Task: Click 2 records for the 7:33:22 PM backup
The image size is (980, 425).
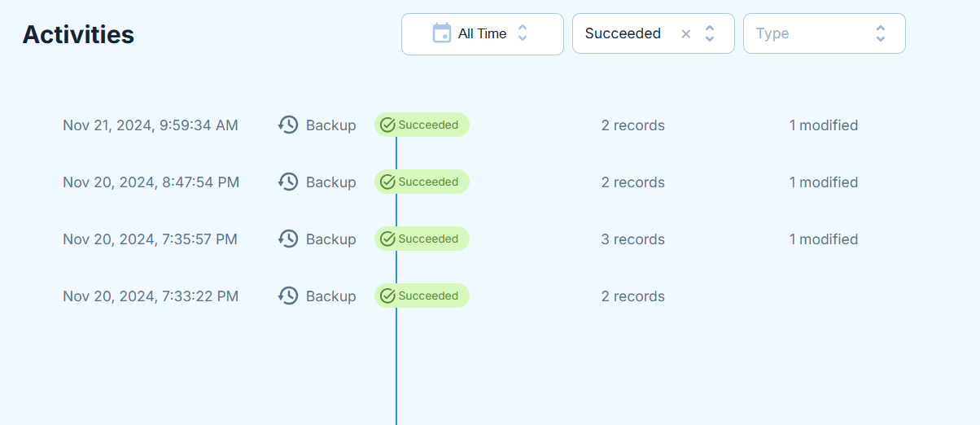Action: (x=633, y=296)
